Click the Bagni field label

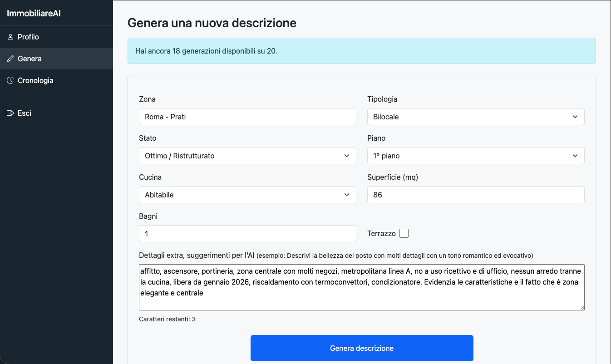pyautogui.click(x=148, y=216)
